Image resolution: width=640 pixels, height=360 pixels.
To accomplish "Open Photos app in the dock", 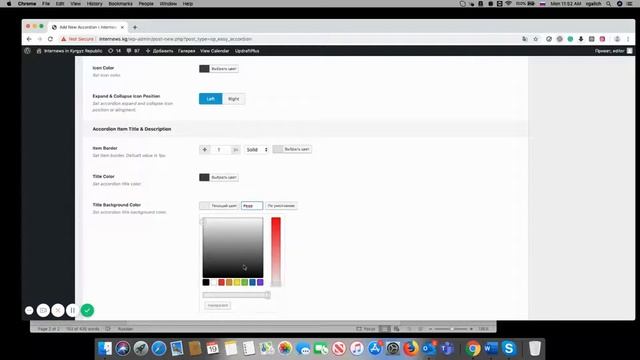I will pos(285,348).
